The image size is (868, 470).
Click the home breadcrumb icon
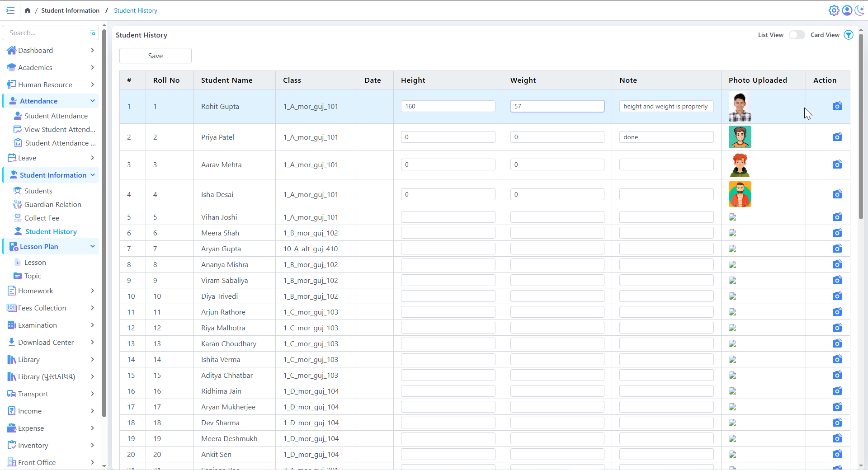(x=28, y=10)
